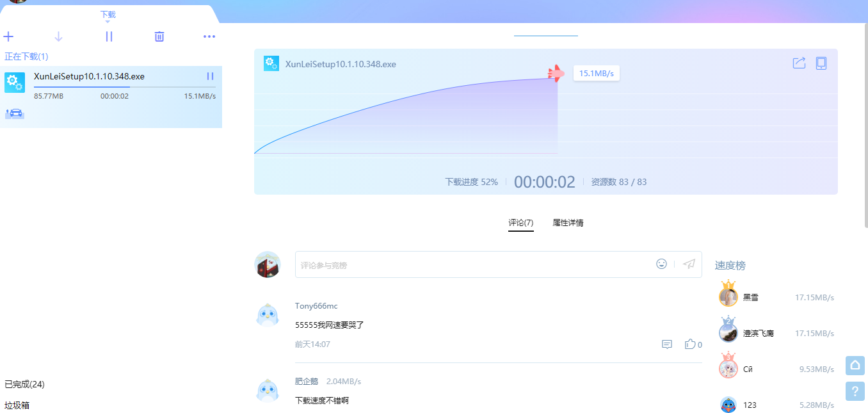Click your own avatar beside the comment box
The image size is (868, 413).
pos(268,264)
